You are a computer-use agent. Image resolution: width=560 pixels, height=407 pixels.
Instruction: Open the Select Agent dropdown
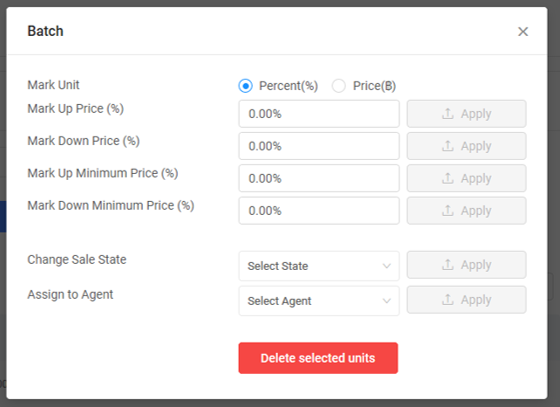(319, 301)
